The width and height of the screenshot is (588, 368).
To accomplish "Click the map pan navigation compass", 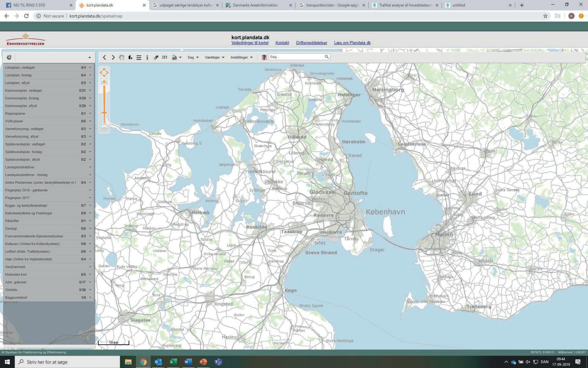I will [x=104, y=72].
